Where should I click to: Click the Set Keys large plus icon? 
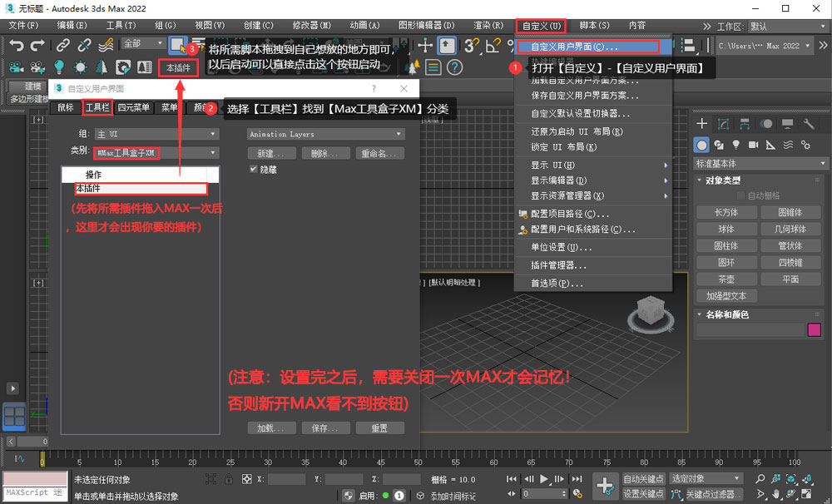coord(605,486)
